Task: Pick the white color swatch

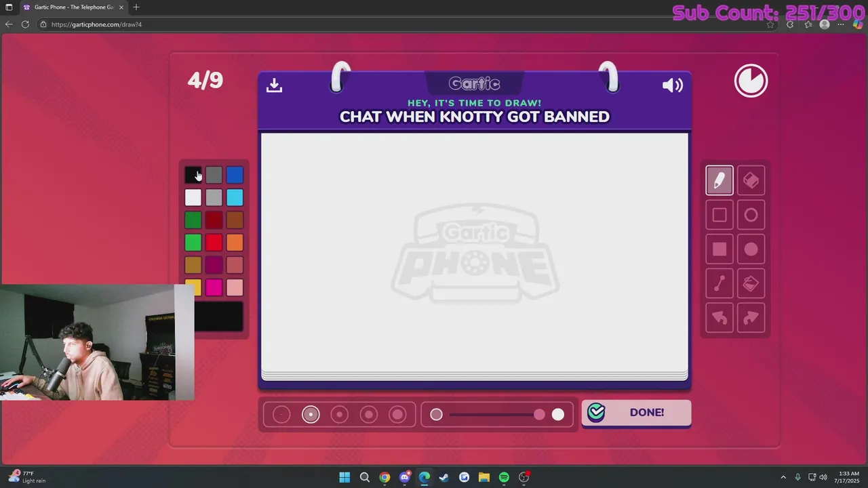Action: click(193, 197)
